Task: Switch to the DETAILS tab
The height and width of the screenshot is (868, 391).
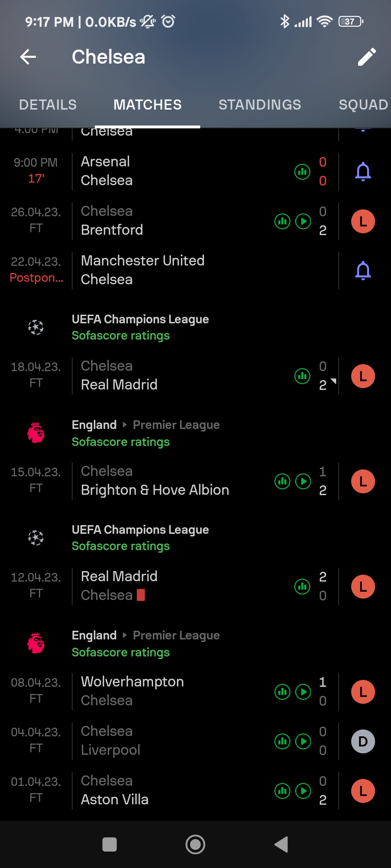Action: point(48,105)
